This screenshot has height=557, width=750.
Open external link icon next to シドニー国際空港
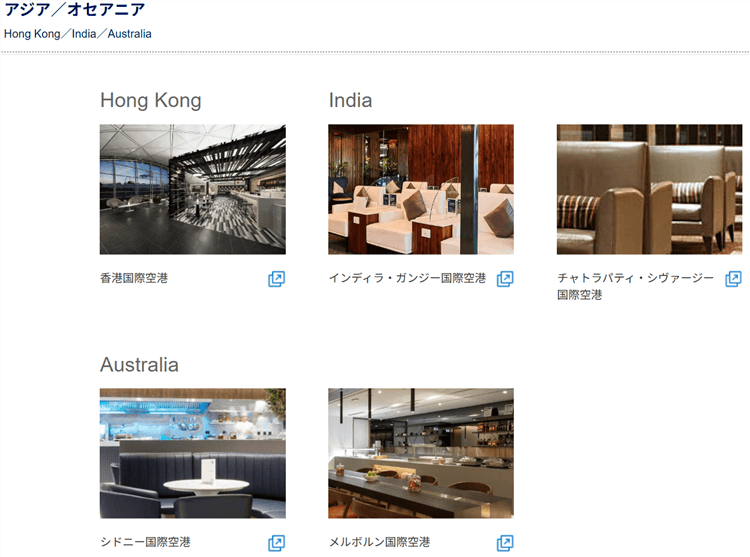(276, 543)
